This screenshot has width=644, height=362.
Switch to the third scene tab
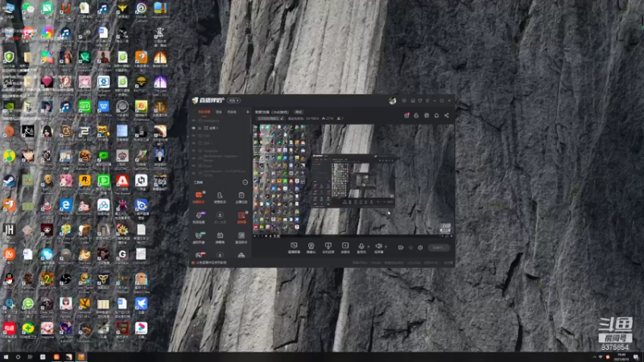(232, 112)
